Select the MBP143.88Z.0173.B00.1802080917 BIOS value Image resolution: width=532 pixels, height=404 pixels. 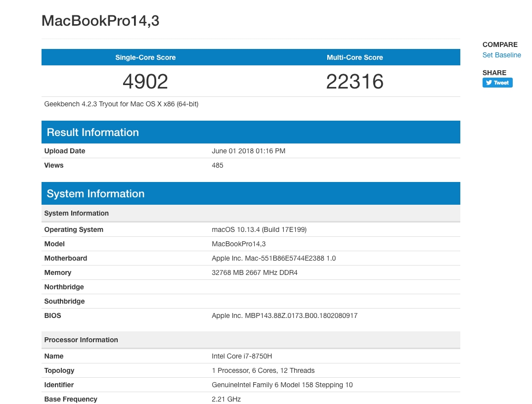coord(285,315)
